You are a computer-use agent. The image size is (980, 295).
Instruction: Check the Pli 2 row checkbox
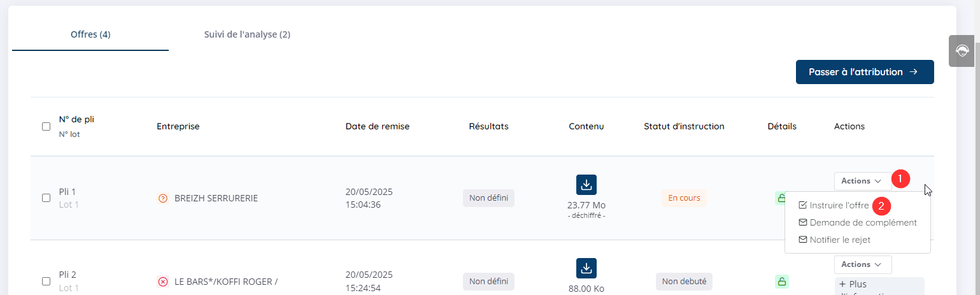click(46, 281)
